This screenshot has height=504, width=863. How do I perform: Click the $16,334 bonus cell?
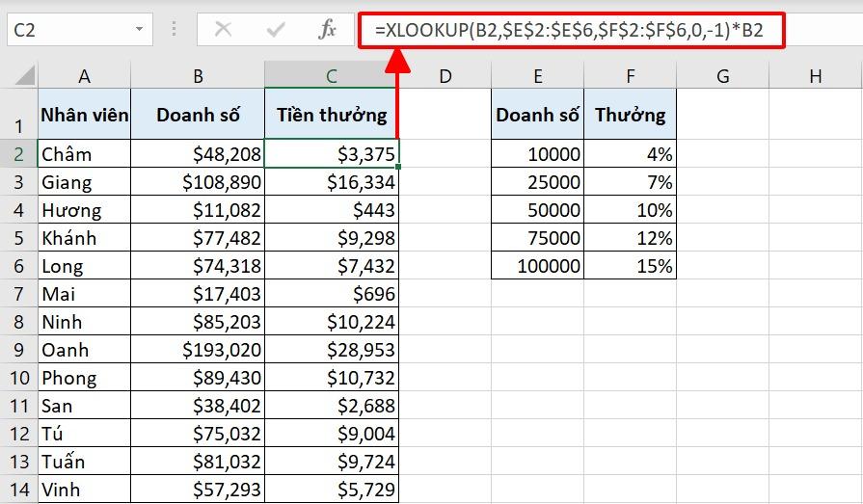(332, 181)
